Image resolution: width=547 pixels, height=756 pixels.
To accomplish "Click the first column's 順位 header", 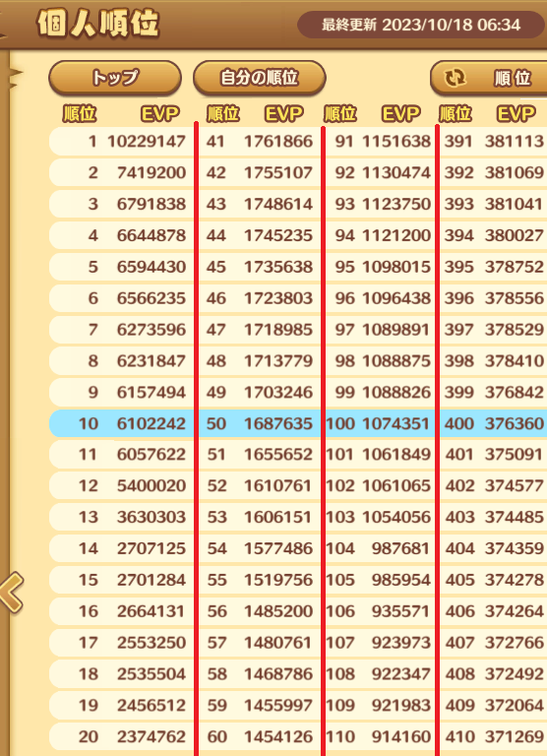I will tap(80, 114).
